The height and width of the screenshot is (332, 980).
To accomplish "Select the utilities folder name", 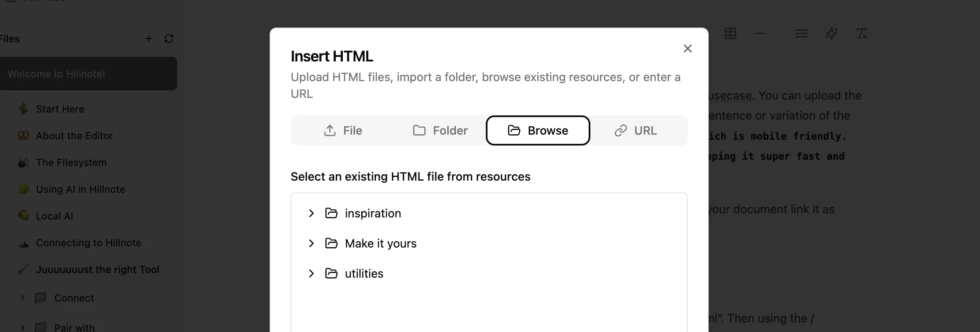I will pos(364,274).
